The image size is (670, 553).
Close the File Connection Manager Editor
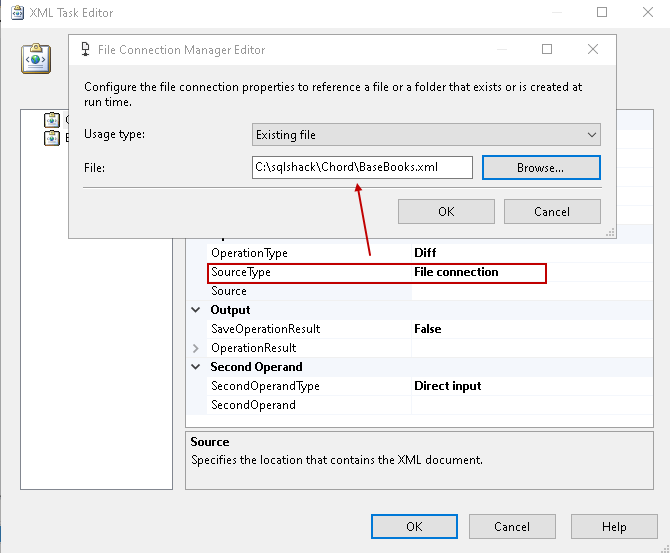click(593, 49)
